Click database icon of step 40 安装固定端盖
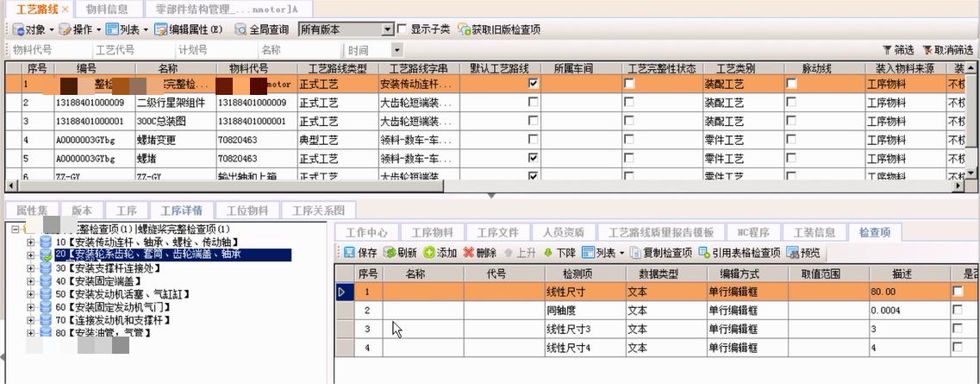The image size is (980, 384). (46, 280)
